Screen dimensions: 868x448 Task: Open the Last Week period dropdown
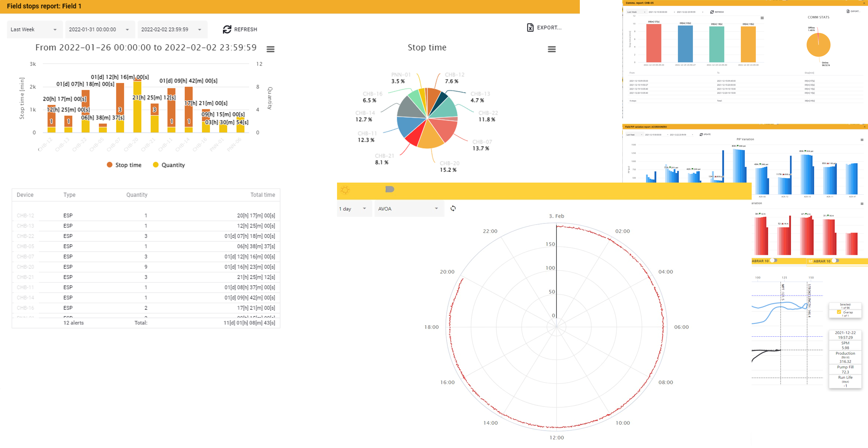[34, 29]
